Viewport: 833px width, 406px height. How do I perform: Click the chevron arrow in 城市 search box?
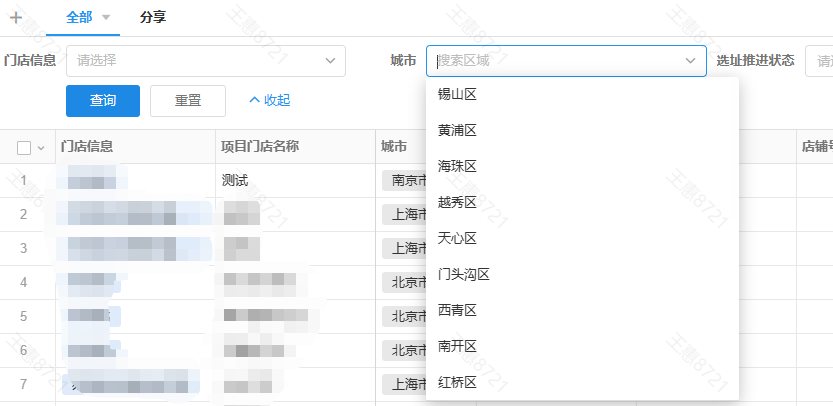(690, 61)
